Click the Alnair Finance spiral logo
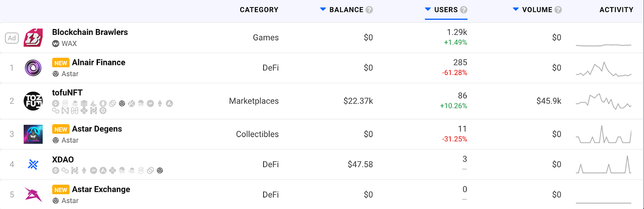This screenshot has width=644, height=209. (x=33, y=68)
